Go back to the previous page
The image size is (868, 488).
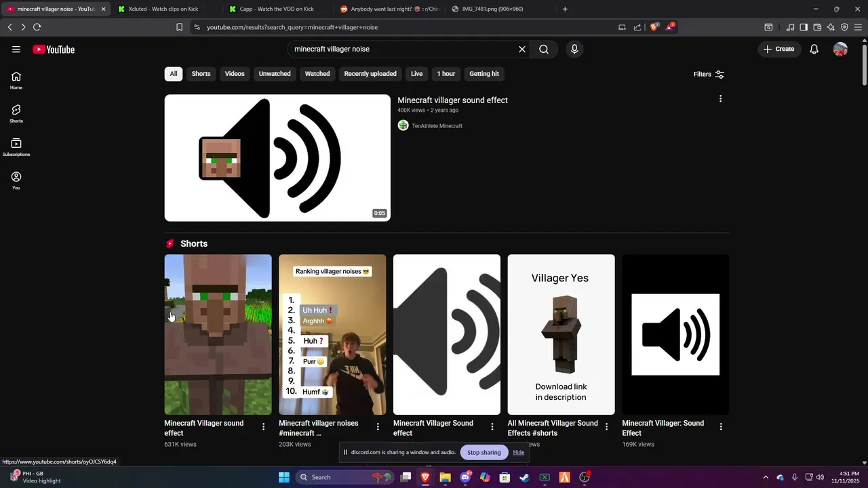pos(9,27)
